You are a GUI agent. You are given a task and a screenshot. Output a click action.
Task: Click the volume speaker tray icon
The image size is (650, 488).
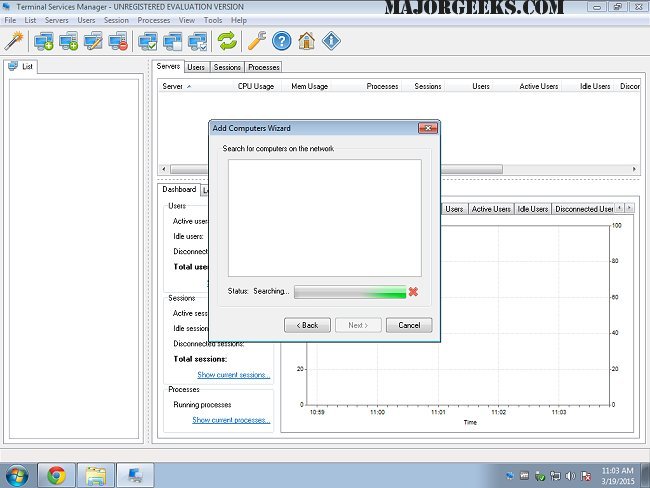click(x=570, y=476)
